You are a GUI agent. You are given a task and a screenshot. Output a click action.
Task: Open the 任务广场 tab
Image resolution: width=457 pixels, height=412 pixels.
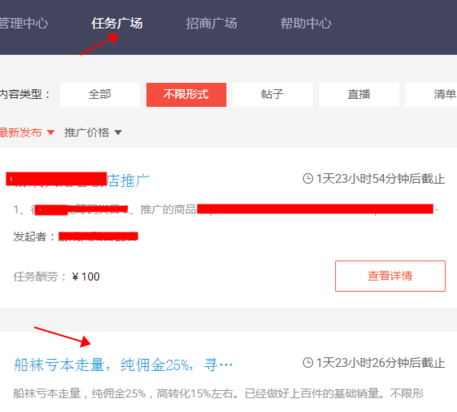tap(117, 24)
